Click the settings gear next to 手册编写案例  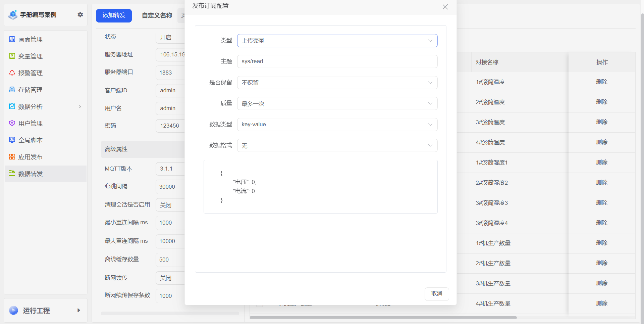80,14
